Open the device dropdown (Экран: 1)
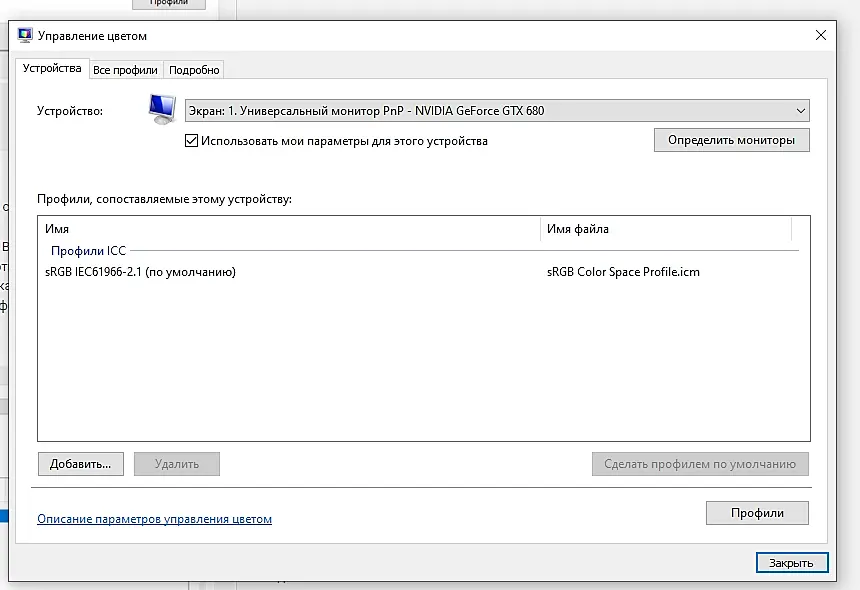 click(x=497, y=111)
